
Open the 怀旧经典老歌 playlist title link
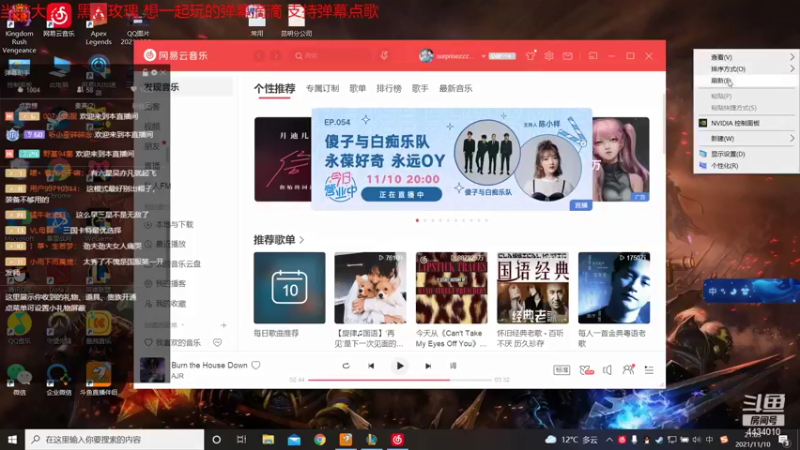[x=531, y=338]
